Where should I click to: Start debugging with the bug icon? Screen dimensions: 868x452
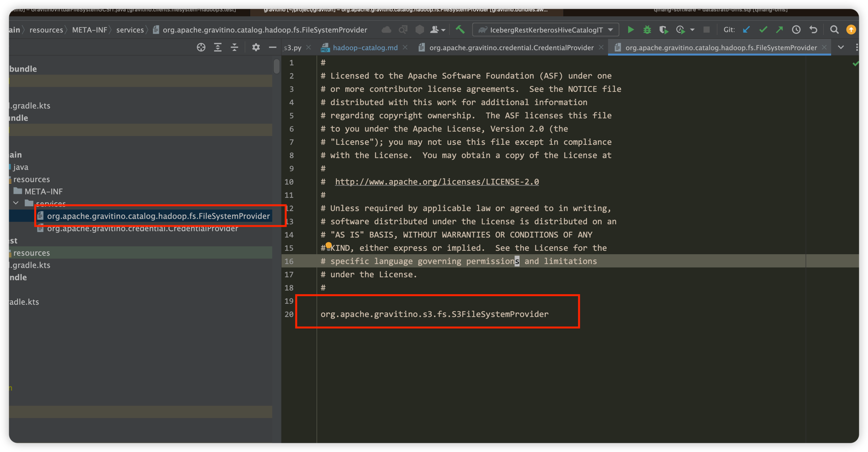647,30
